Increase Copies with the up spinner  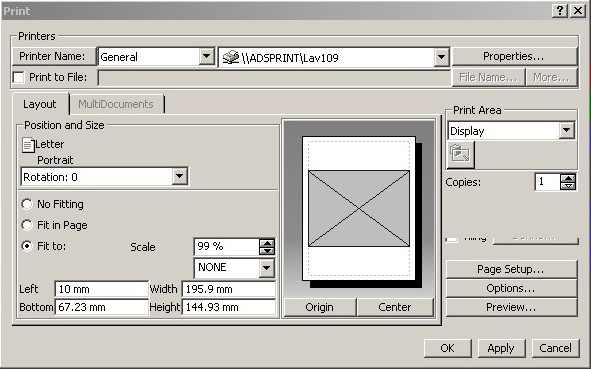pyautogui.click(x=568, y=178)
